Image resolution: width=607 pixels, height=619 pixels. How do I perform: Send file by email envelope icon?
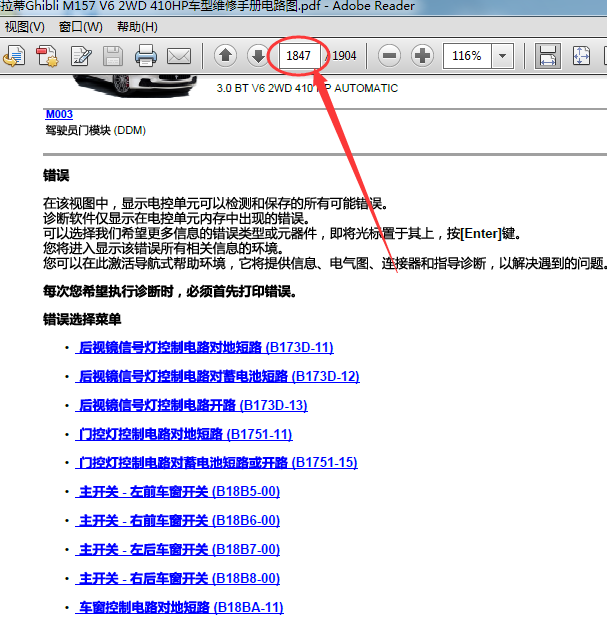[179, 56]
